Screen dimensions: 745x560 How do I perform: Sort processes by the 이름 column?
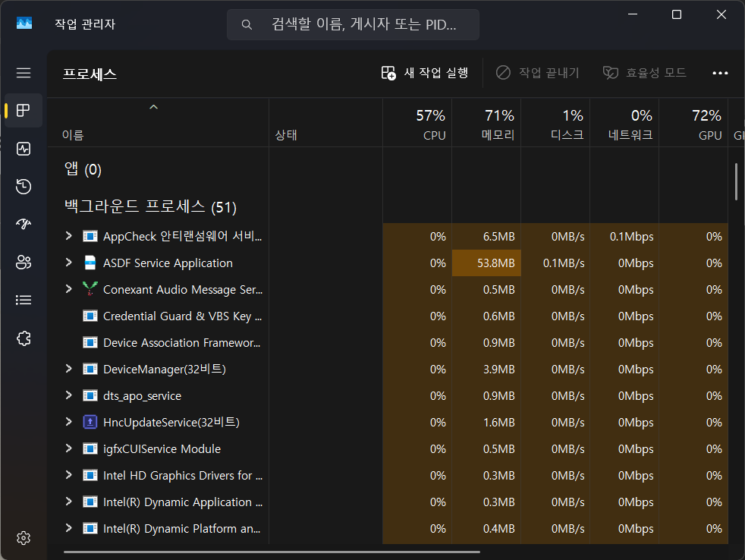tap(73, 135)
